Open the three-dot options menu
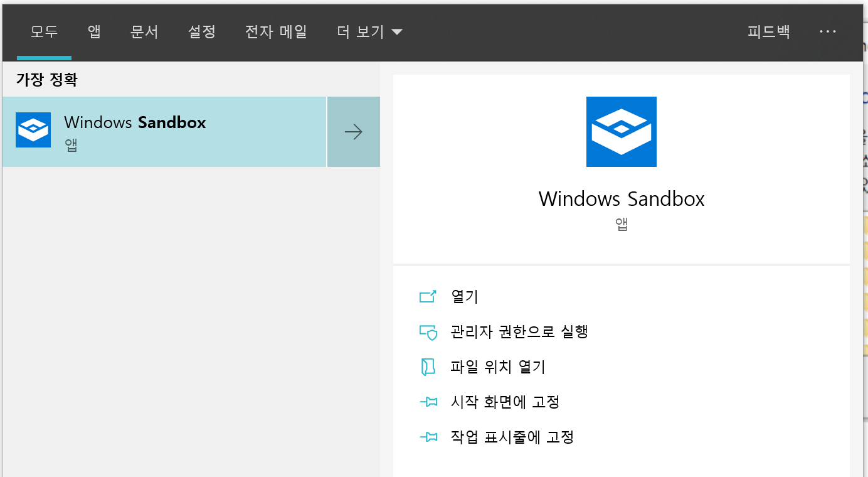Screen dimensions: 868x477 828,32
